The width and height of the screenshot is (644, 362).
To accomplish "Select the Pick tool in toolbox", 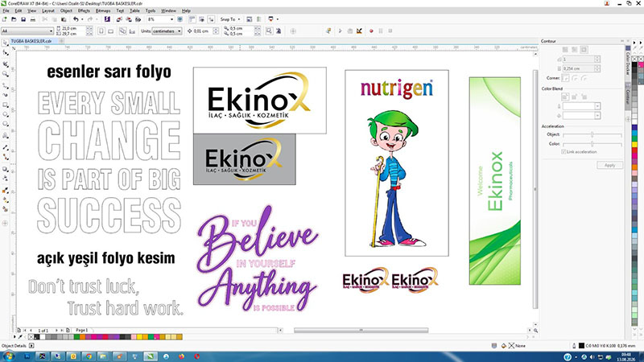I will click(x=6, y=43).
